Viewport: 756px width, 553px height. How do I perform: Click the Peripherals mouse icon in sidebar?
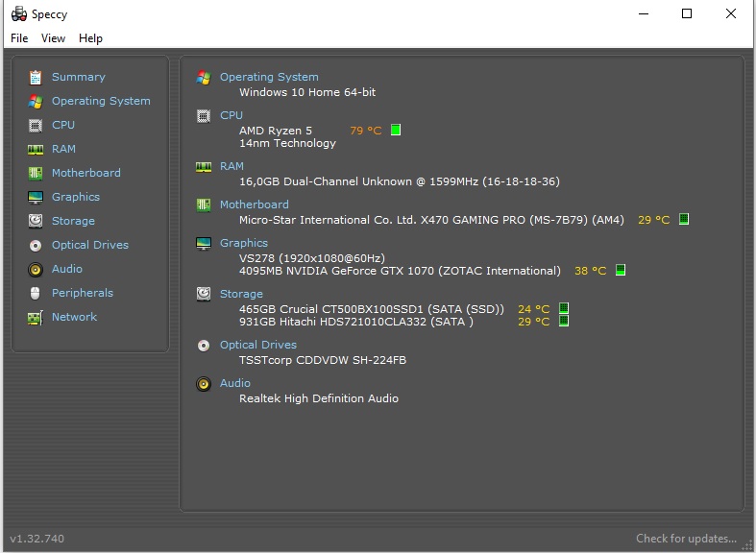coord(36,293)
